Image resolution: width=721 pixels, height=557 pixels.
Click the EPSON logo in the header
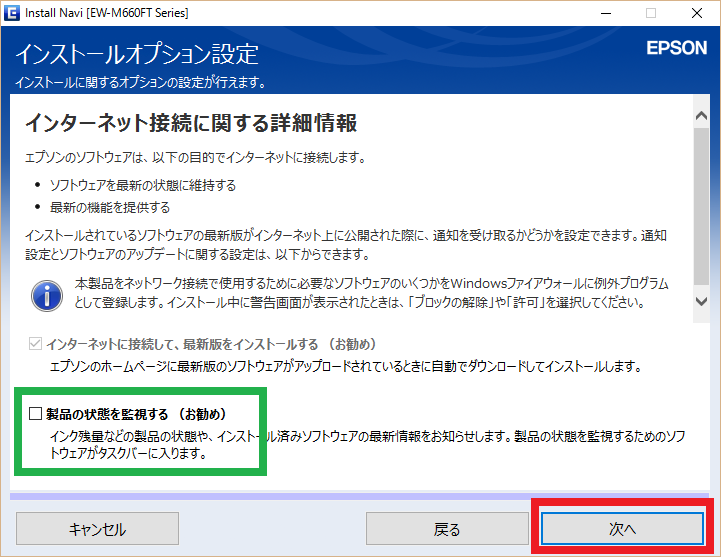tap(676, 48)
